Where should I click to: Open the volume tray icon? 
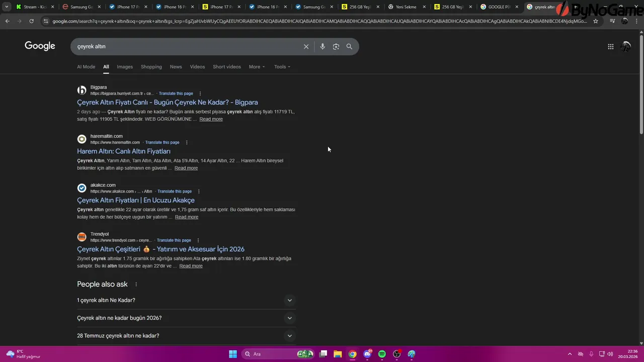pyautogui.click(x=610, y=354)
